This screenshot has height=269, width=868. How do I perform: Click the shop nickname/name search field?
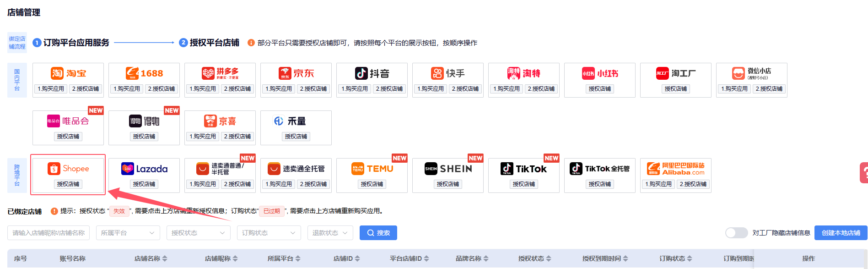point(49,233)
